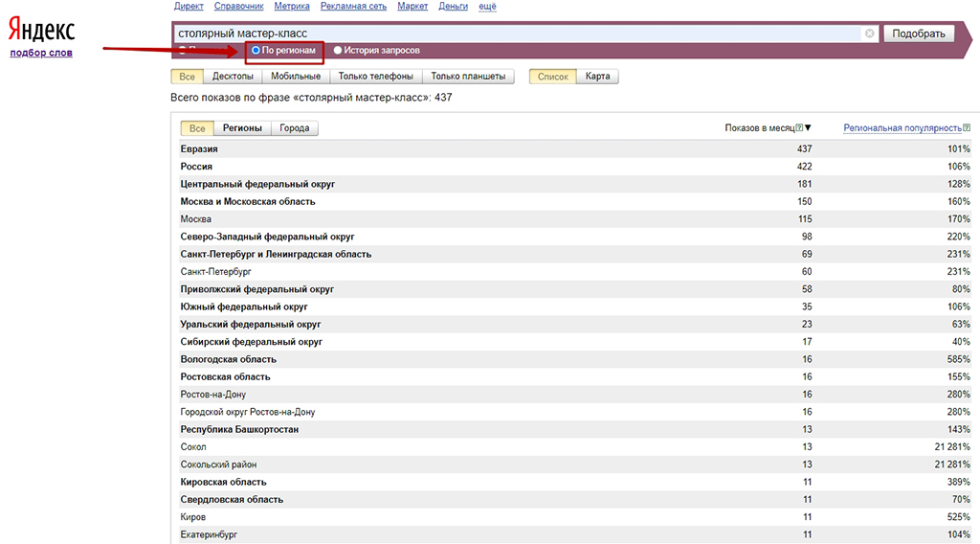
Task: Select the История запросов radio button
Action: [x=338, y=50]
